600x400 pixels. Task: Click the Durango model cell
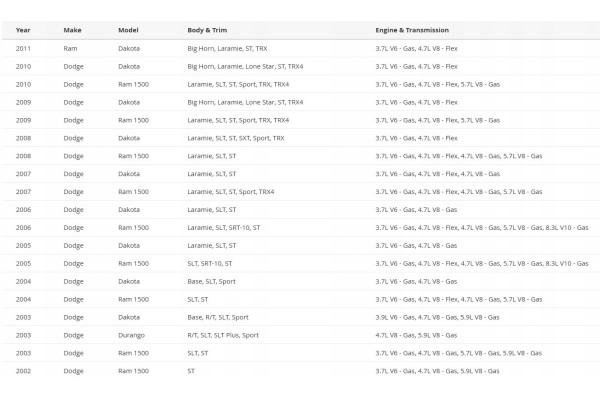132,335
